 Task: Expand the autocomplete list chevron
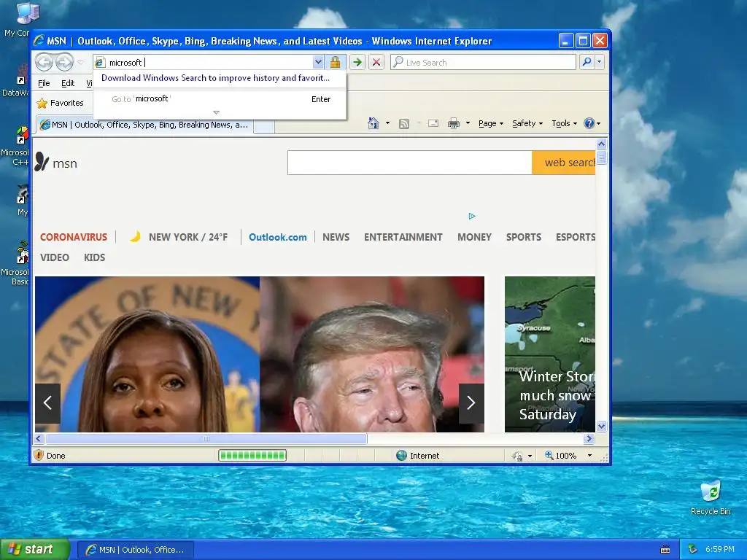tap(216, 113)
